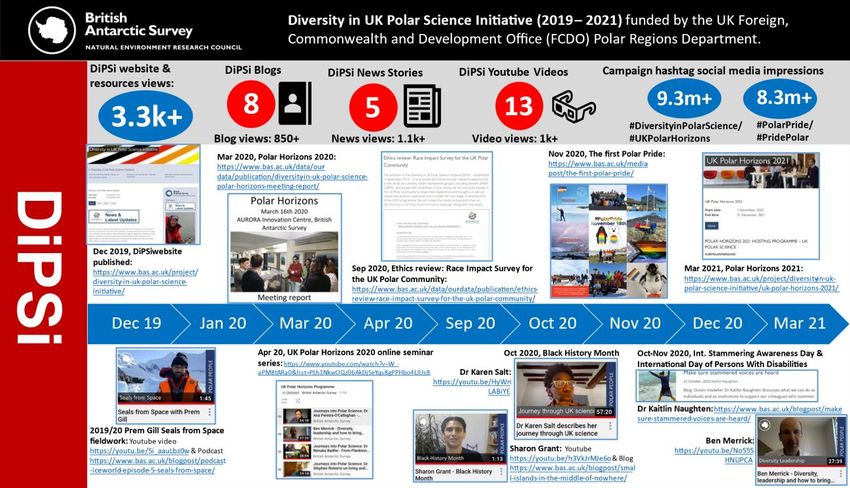Click the Polar Horizons meeting report thumbnail
Image resolution: width=850 pixels, height=488 pixels.
click(284, 248)
